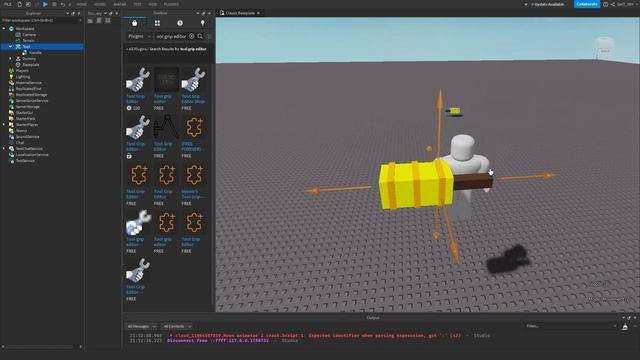Collapse the Tool node arrow in Explorer
The image size is (640, 360).
(11, 47)
